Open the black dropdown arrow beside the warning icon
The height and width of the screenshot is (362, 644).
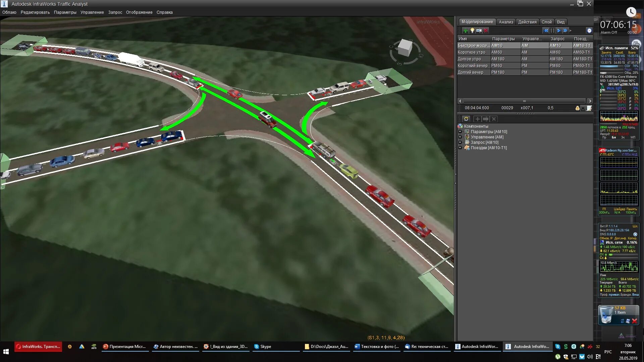pos(583,108)
